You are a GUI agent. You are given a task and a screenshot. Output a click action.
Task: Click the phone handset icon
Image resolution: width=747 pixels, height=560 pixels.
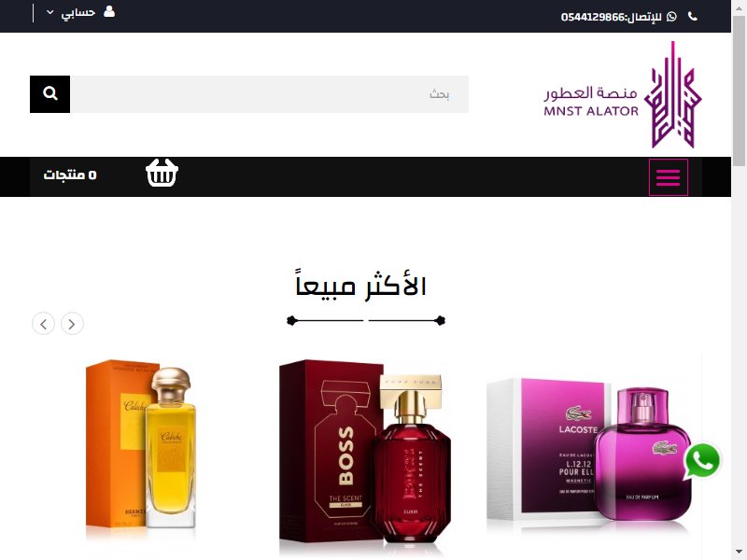(693, 17)
